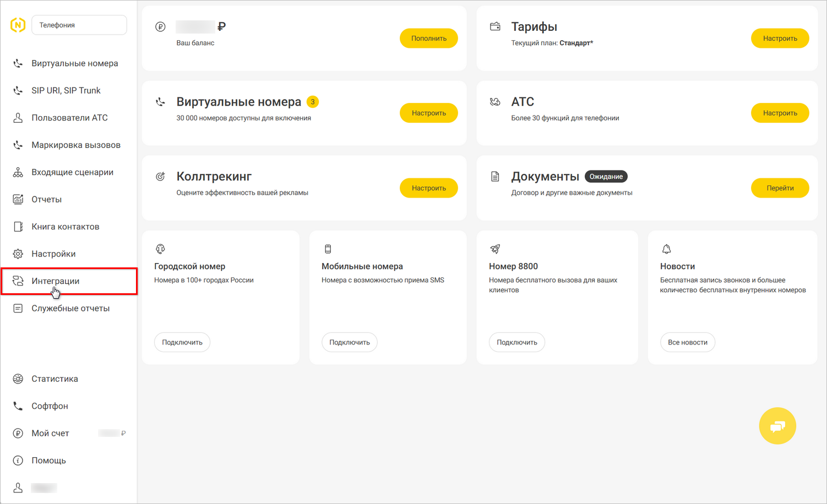Click the Номер 8800 rocket icon

[x=494, y=249]
